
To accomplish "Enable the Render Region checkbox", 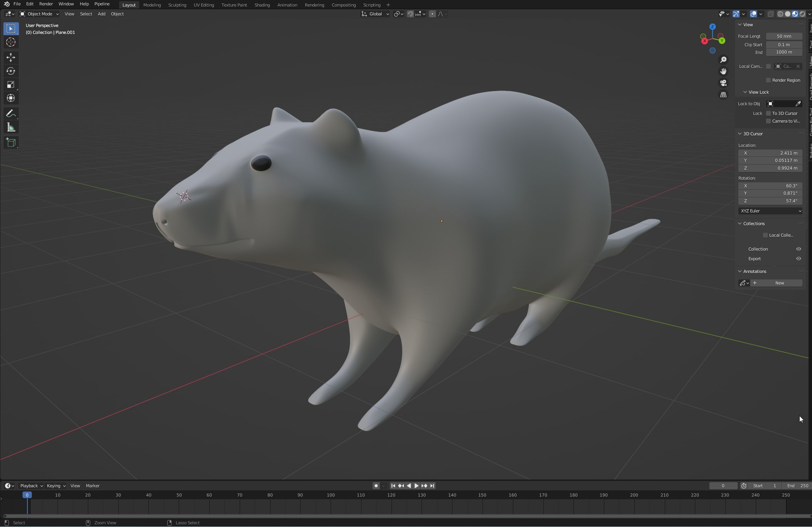I will click(768, 80).
